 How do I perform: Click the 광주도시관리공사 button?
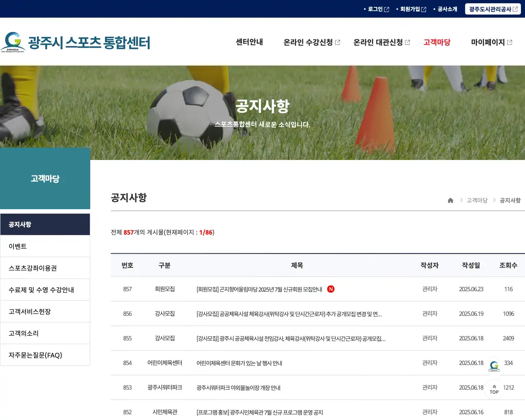pos(493,9)
